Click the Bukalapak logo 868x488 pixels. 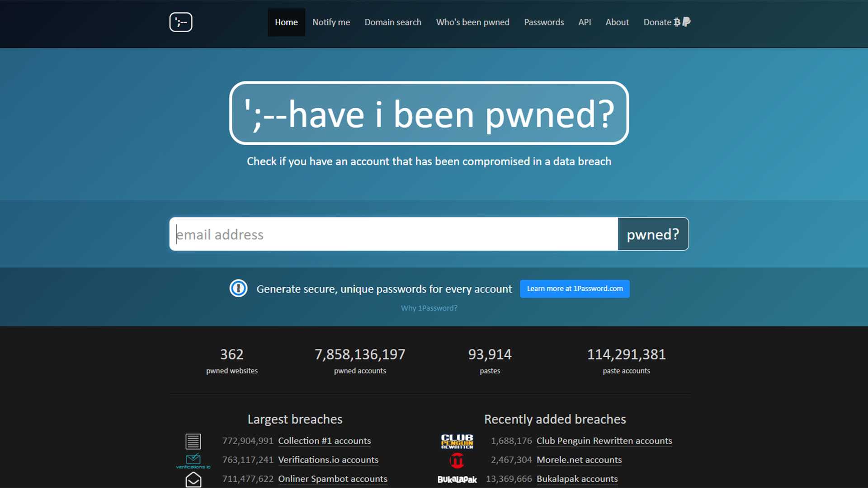457,479
